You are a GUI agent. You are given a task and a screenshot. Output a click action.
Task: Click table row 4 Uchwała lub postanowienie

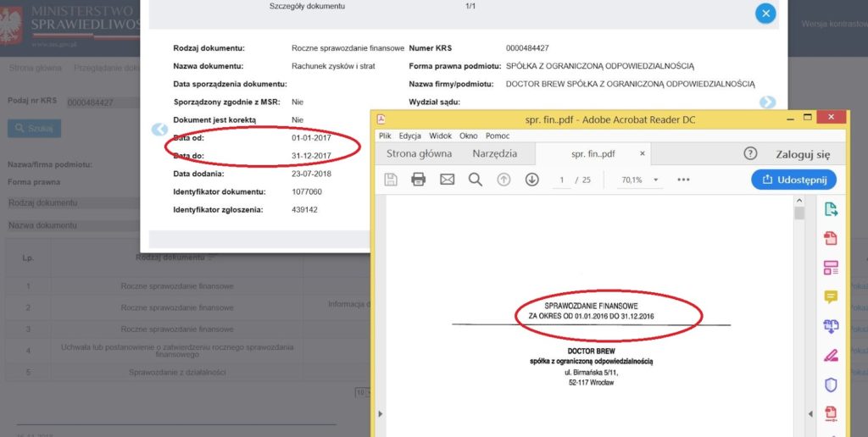pyautogui.click(x=177, y=351)
